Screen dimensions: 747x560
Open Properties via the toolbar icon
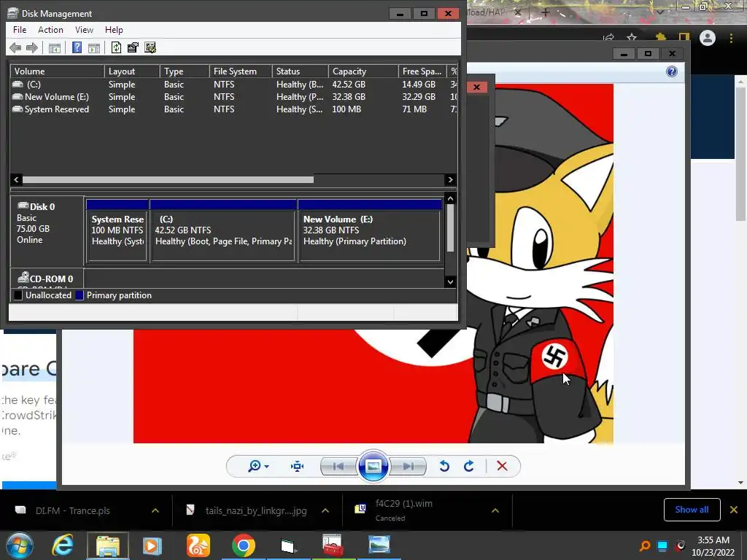tap(133, 47)
